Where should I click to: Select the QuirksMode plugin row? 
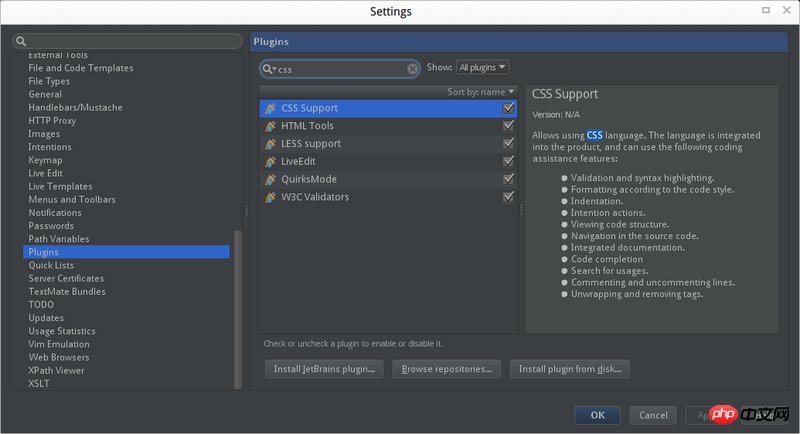pos(388,180)
